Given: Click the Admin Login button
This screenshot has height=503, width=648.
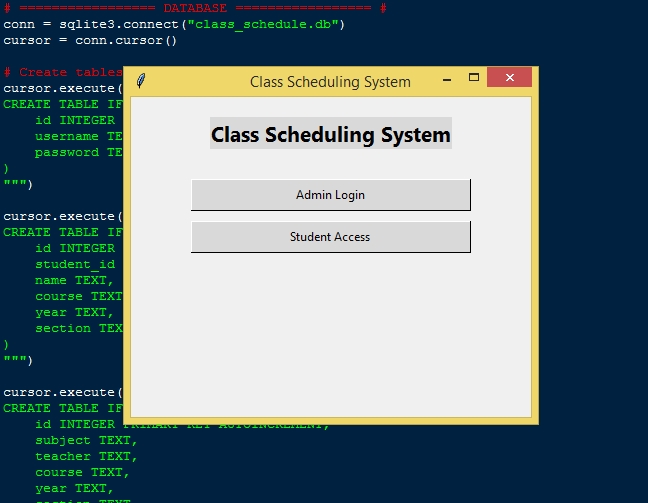Looking at the screenshot, I should coord(330,195).
